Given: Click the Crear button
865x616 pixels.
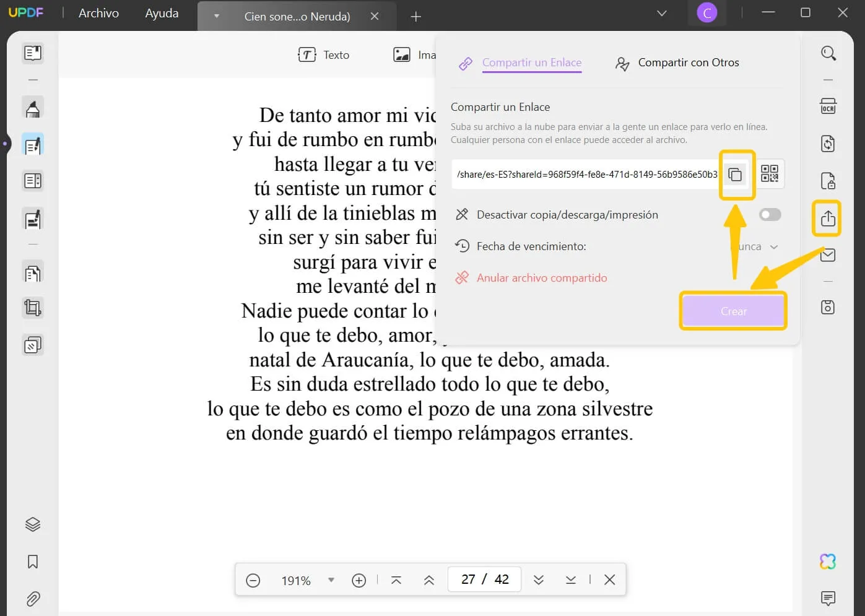Looking at the screenshot, I should [x=734, y=311].
